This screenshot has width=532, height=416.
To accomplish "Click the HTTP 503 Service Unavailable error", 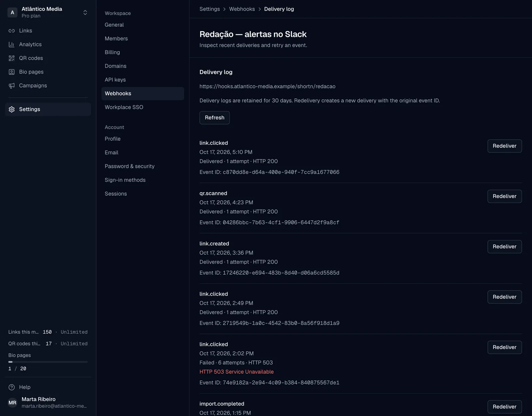I will [x=236, y=372].
